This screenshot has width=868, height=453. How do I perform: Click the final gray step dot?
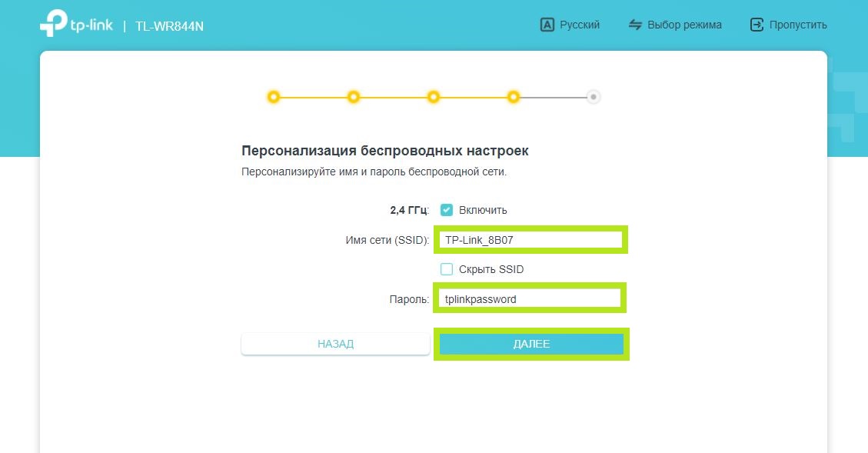(x=593, y=97)
